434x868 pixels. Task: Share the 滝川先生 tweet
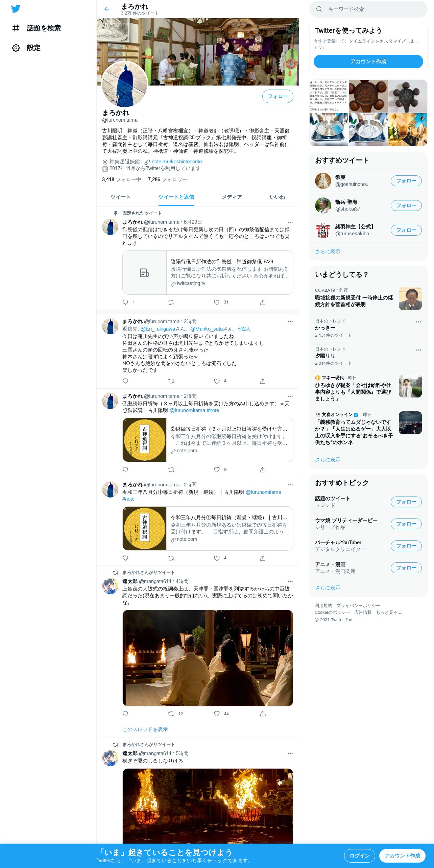263,381
